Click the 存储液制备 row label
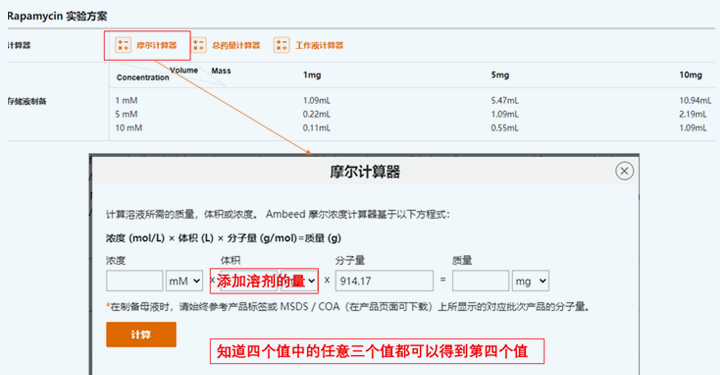720x375 pixels. pyautogui.click(x=27, y=101)
